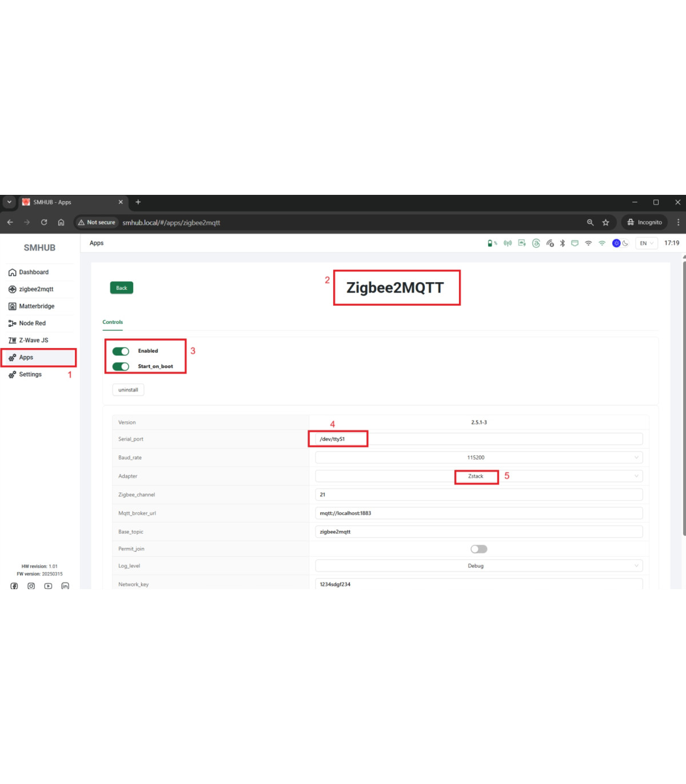The image size is (686, 784).
Task: Disable the Enabled toggle for Zigbee2MQTT
Action: [121, 351]
